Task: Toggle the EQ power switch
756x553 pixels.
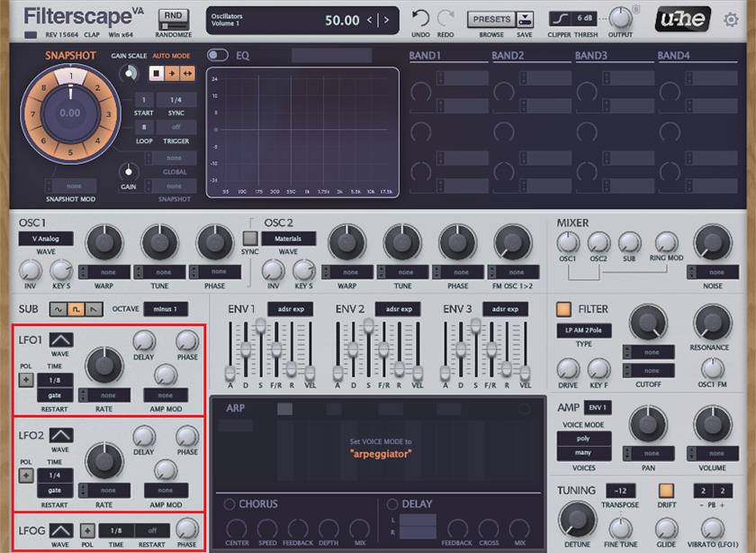Action: (218, 55)
